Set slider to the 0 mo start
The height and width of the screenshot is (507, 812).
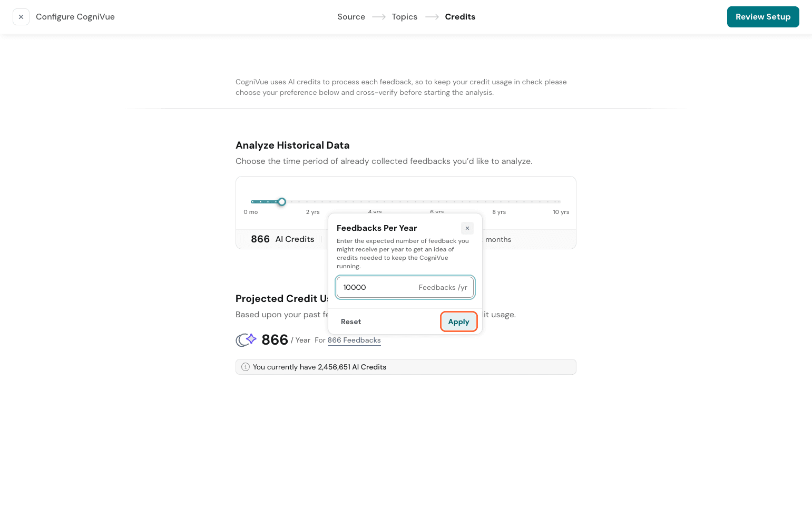click(252, 202)
